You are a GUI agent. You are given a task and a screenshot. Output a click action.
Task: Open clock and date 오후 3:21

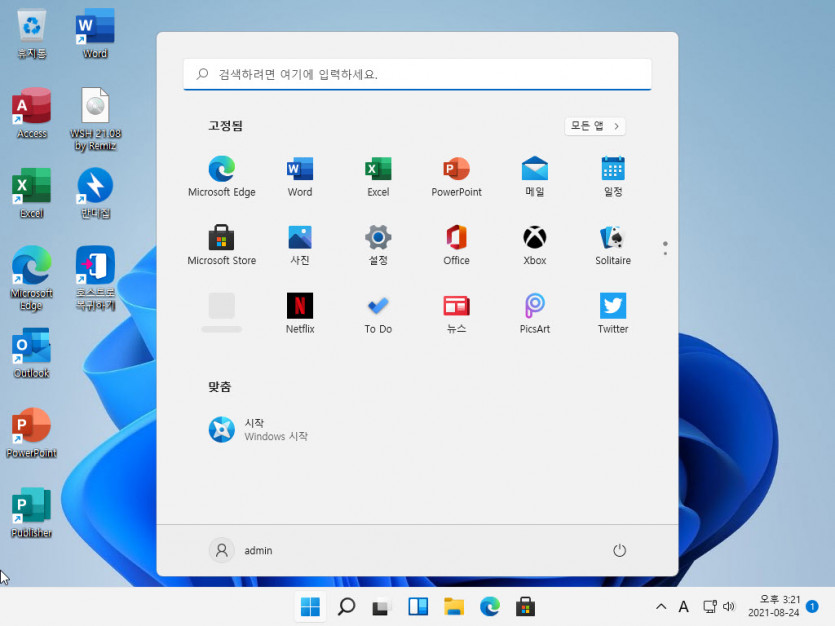click(x=774, y=606)
